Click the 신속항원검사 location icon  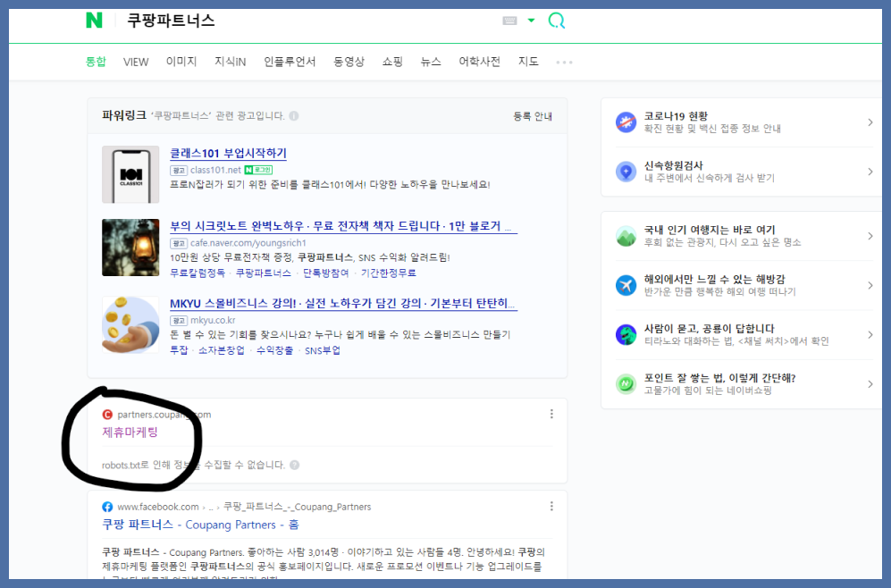click(x=626, y=172)
